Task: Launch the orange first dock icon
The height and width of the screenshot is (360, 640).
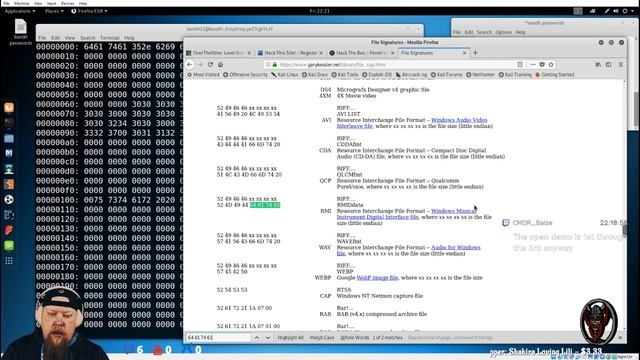Action: (9, 107)
